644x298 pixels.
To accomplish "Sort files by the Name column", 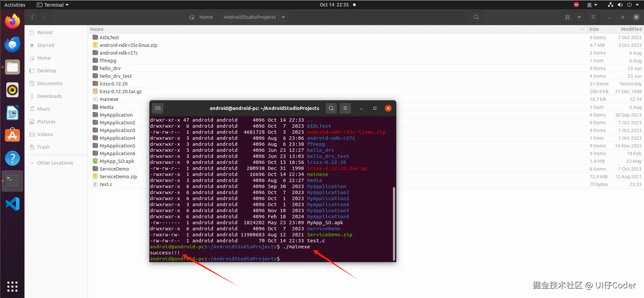I will coord(337,29).
